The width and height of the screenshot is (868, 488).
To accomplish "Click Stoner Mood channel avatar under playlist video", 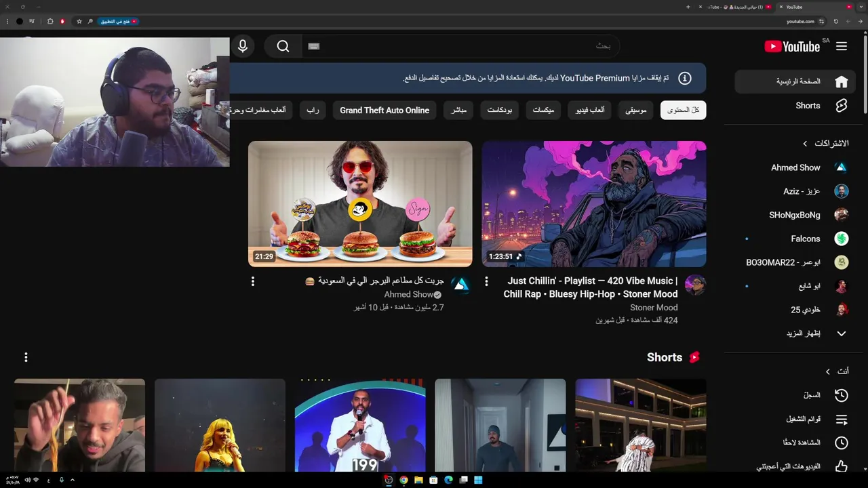I will click(695, 285).
